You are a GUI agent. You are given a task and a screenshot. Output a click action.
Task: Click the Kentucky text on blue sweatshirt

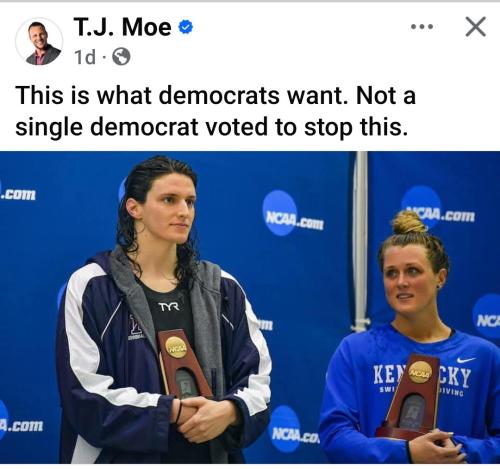pyautogui.click(x=422, y=377)
